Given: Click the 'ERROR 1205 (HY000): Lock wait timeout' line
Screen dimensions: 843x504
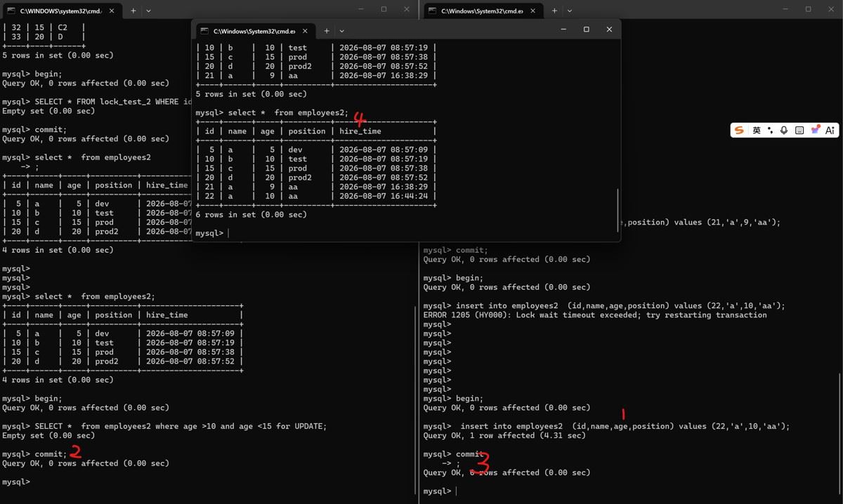Looking at the screenshot, I should click(595, 315).
